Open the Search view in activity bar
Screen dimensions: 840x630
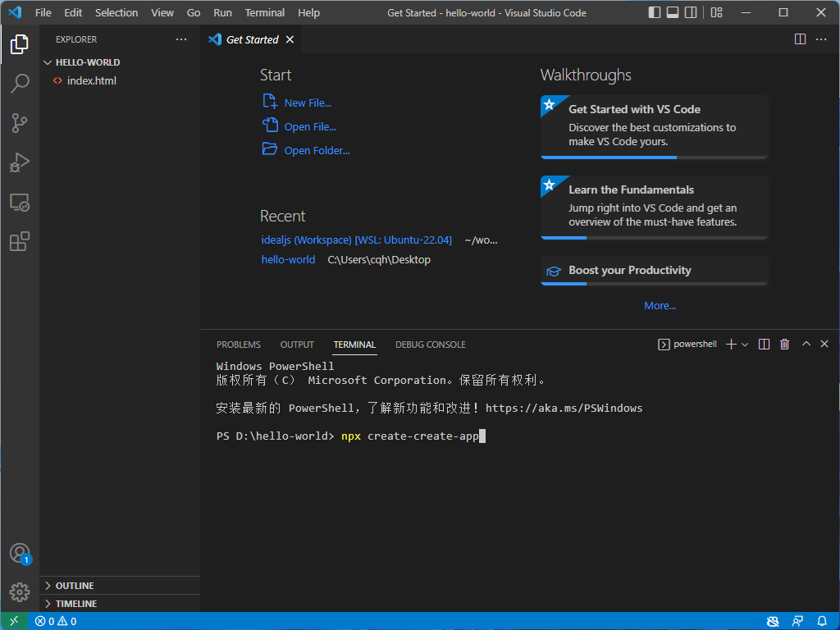coord(20,83)
